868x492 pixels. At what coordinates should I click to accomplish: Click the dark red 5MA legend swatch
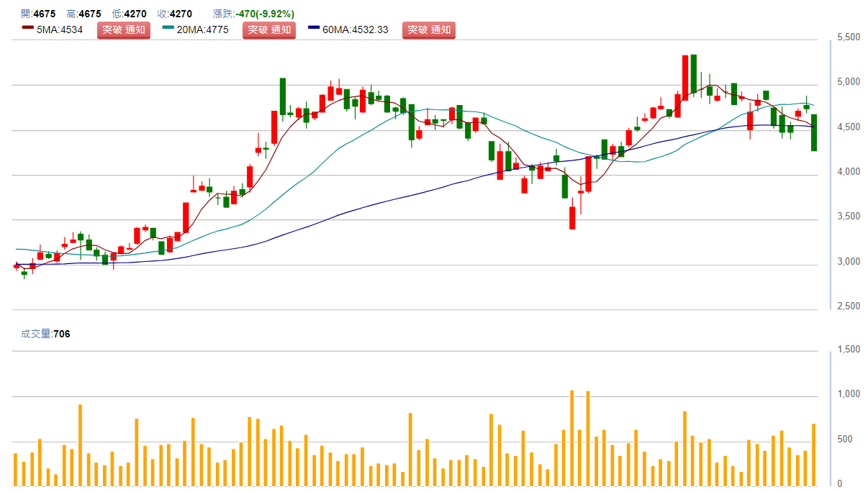(x=27, y=29)
